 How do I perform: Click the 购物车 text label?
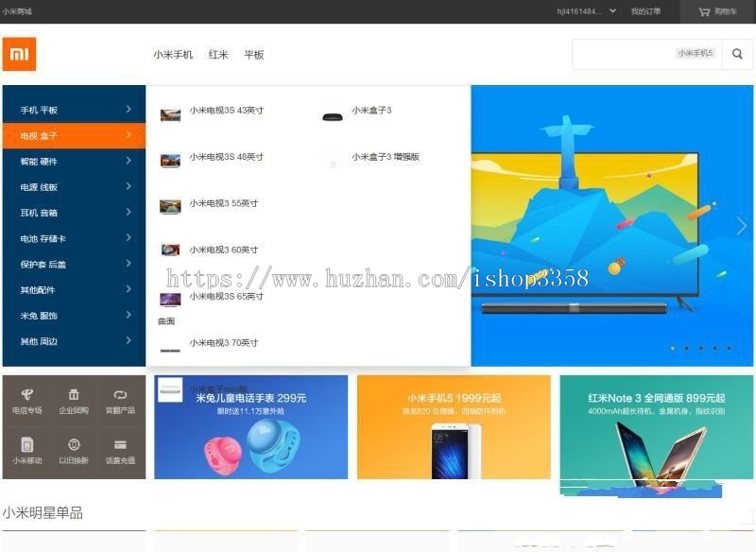tap(726, 11)
